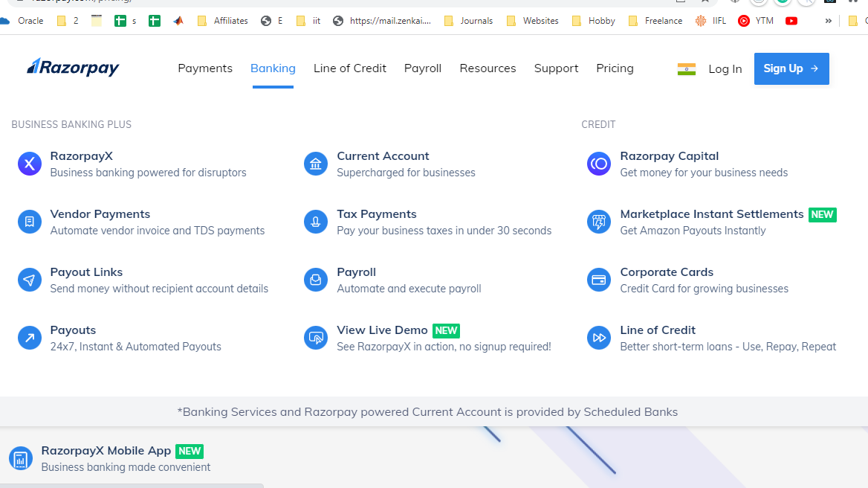Screen dimensions: 868x488
Task: Open the Payroll nav item in header
Action: (423, 68)
